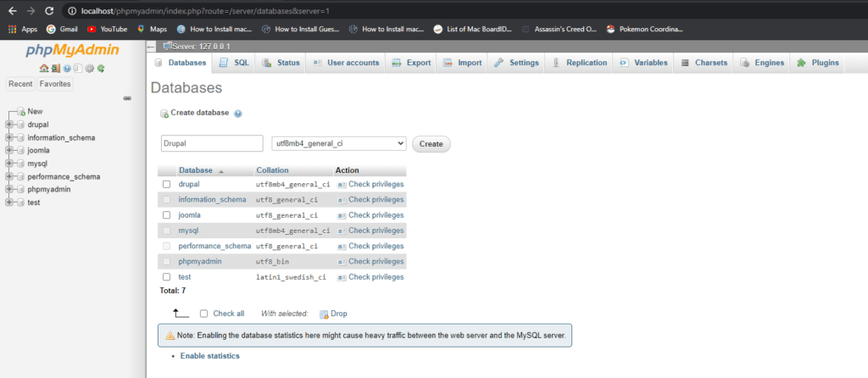This screenshot has width=868, height=378.
Task: Click the Create button
Action: (431, 144)
